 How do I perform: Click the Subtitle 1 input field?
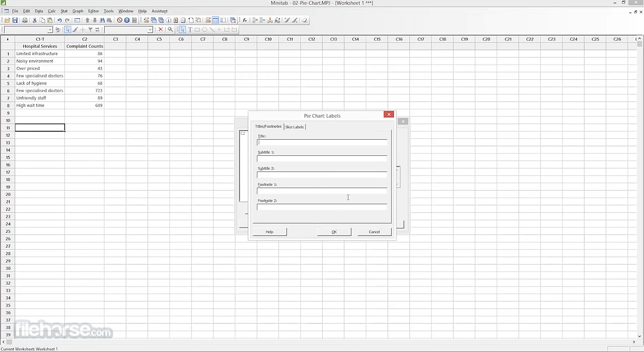pos(322,159)
